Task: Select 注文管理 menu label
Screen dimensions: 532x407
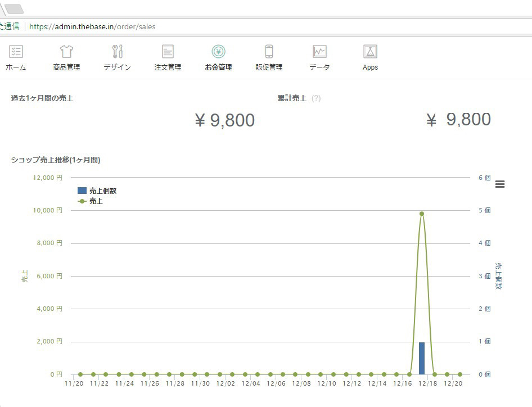Action: (x=168, y=67)
